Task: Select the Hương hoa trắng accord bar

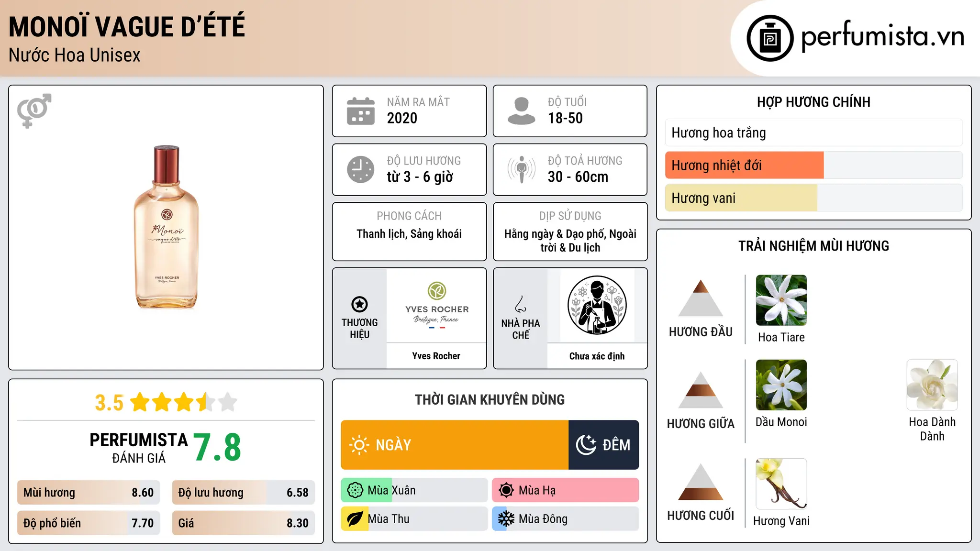Action: (x=814, y=132)
